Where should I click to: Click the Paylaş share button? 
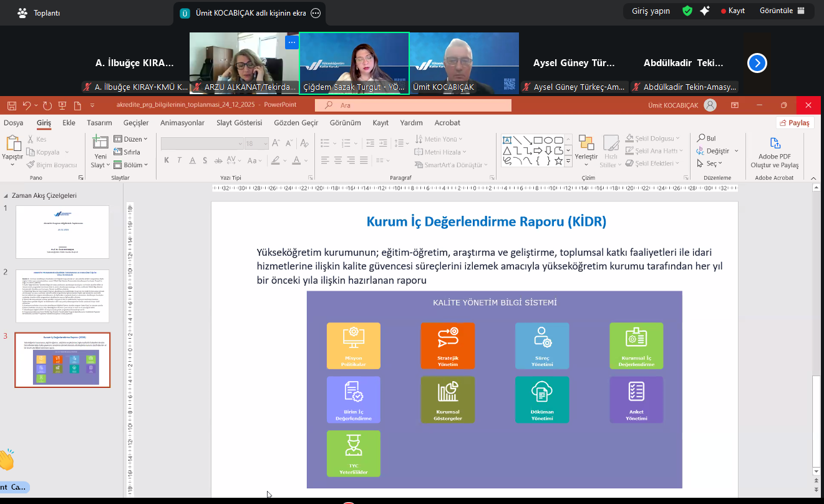(795, 123)
